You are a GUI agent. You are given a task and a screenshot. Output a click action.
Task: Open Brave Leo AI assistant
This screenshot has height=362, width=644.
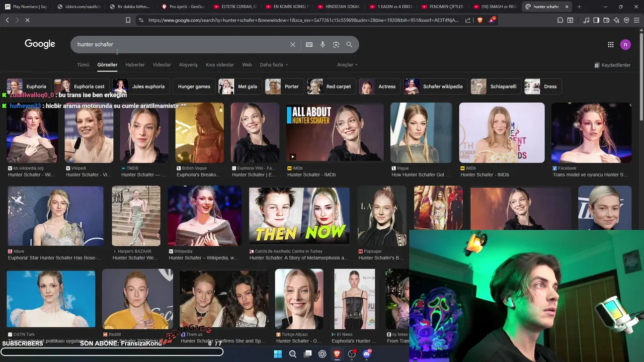click(616, 20)
